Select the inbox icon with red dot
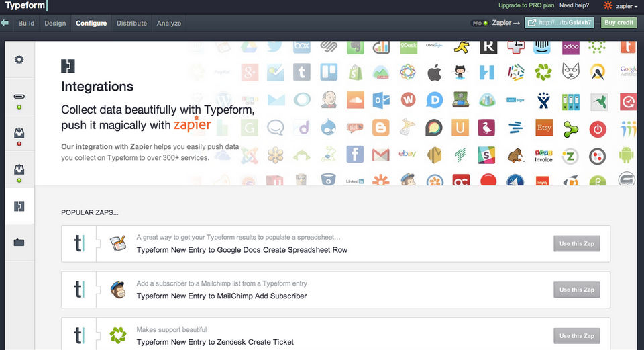This screenshot has width=644, height=350. click(x=19, y=133)
